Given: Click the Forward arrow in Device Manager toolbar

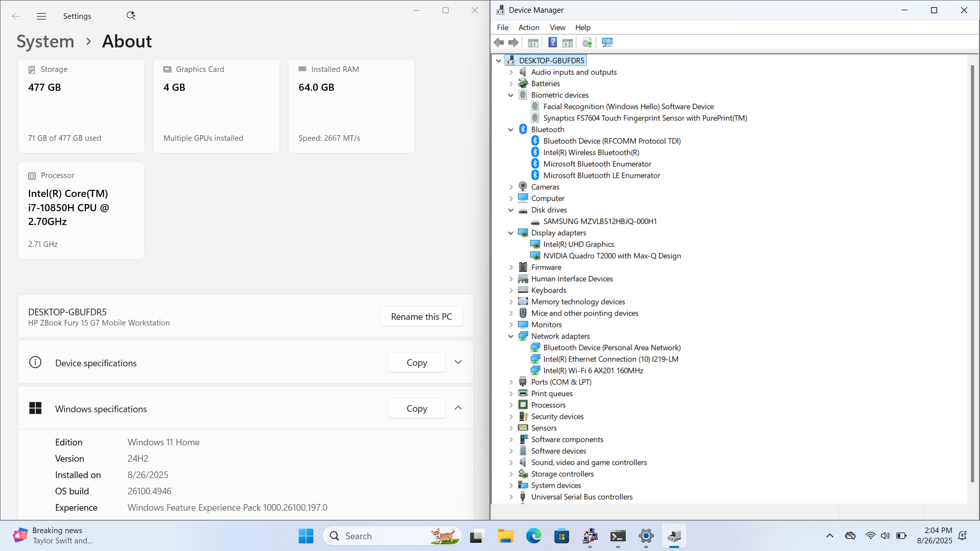Looking at the screenshot, I should (513, 42).
